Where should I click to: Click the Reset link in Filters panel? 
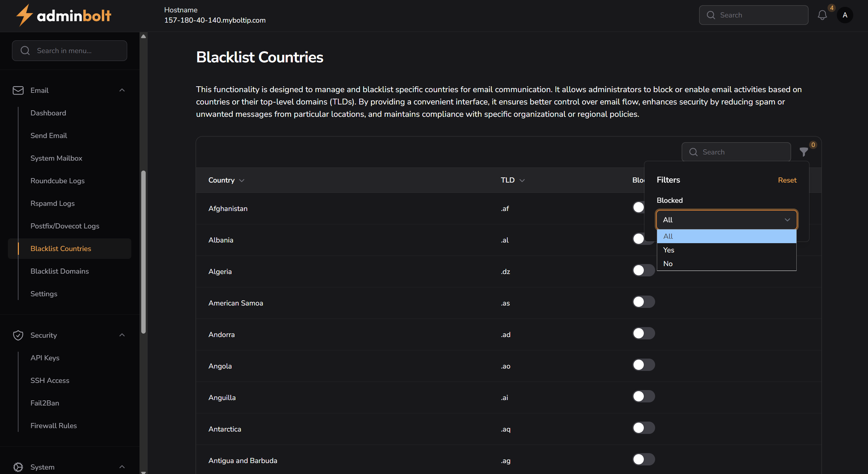coord(787,180)
